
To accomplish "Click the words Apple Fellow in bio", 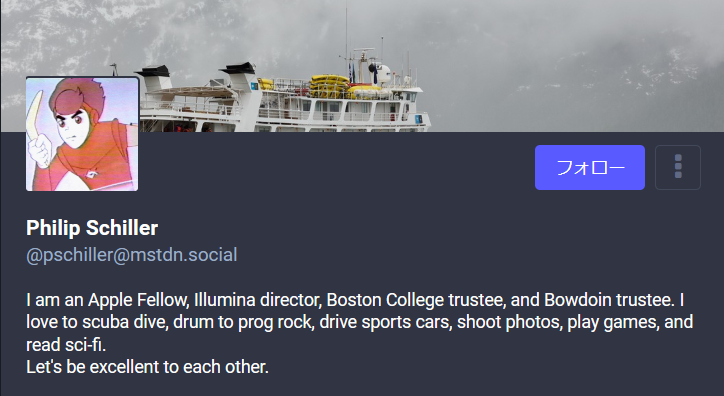I will click(x=138, y=300).
